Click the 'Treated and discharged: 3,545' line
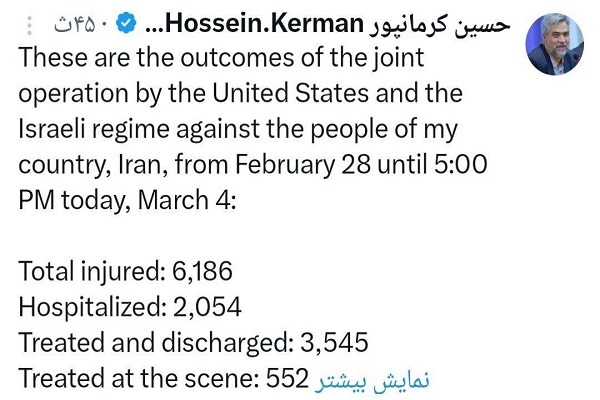The image size is (600, 400). [193, 342]
